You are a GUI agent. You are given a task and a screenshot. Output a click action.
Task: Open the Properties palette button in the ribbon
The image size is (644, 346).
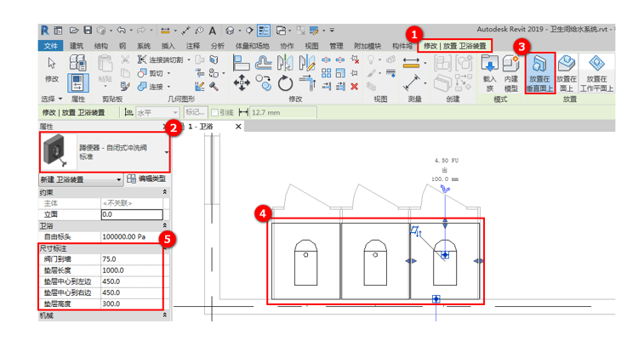[x=77, y=82]
